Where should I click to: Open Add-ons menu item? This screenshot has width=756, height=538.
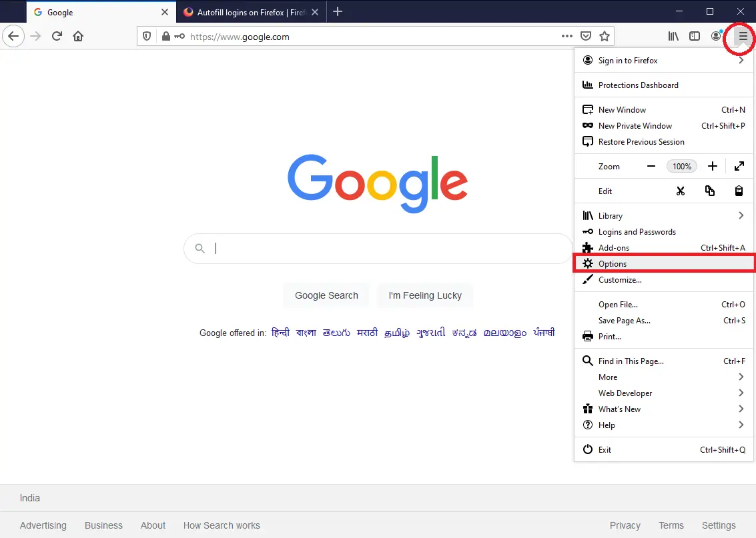coord(664,247)
